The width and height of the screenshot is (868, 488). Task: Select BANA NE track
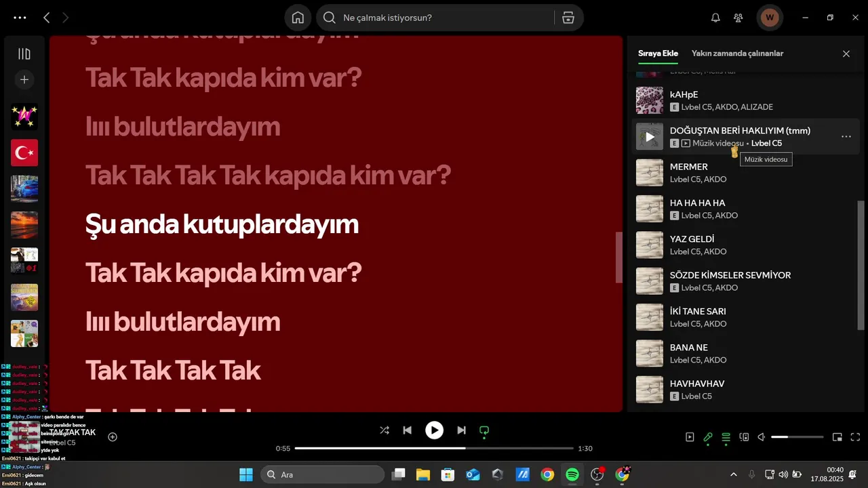746,353
